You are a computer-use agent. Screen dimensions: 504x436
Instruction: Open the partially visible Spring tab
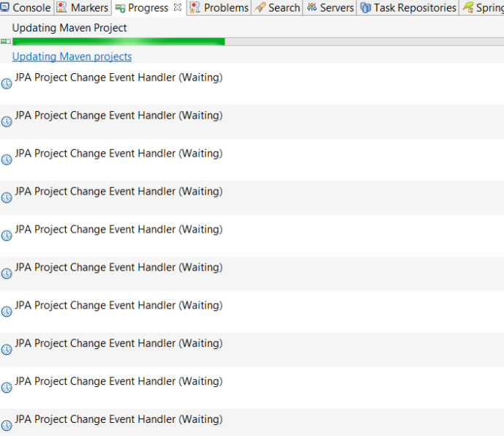pyautogui.click(x=482, y=7)
